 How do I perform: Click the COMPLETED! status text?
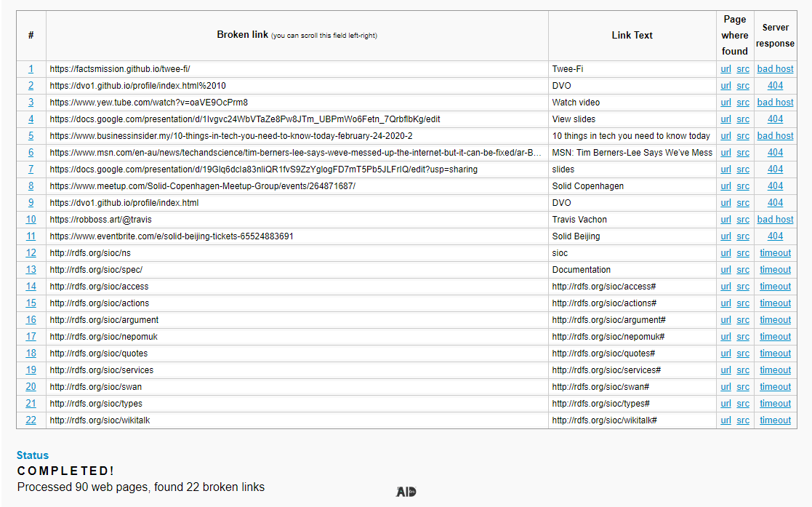point(65,471)
